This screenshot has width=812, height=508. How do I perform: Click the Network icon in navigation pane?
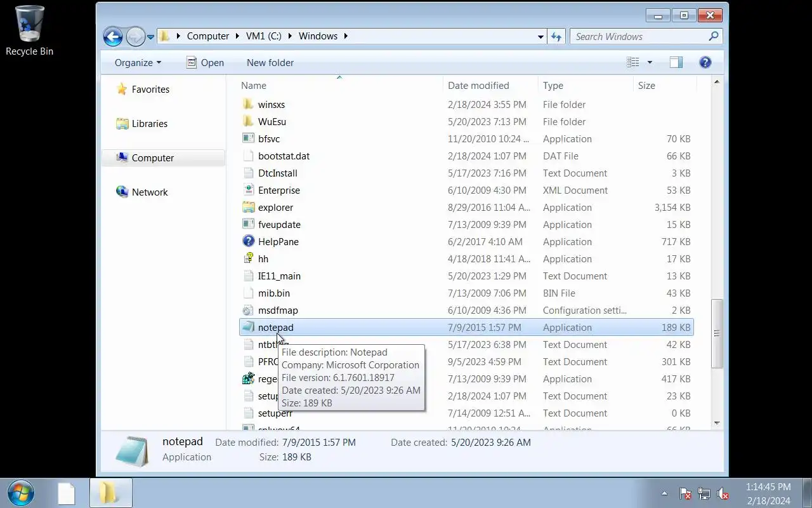tap(122, 192)
